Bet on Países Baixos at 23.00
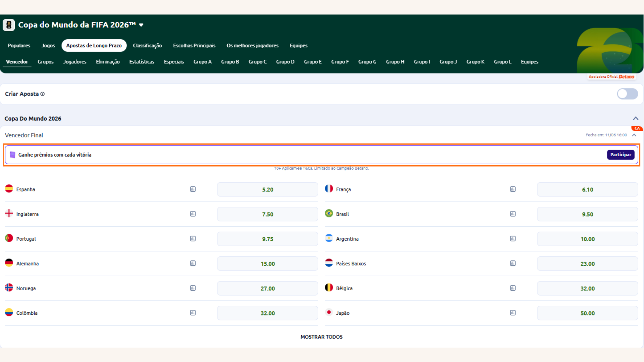The width and height of the screenshot is (644, 362). 587,264
